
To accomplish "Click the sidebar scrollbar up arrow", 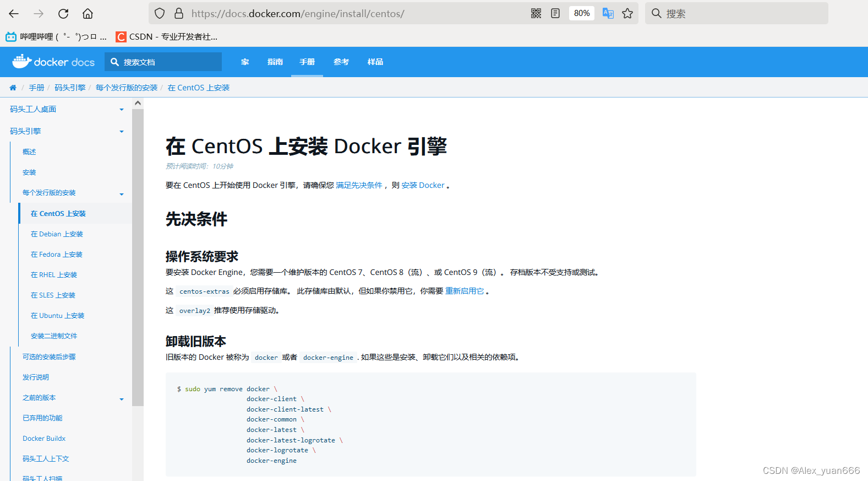I will pyautogui.click(x=138, y=103).
